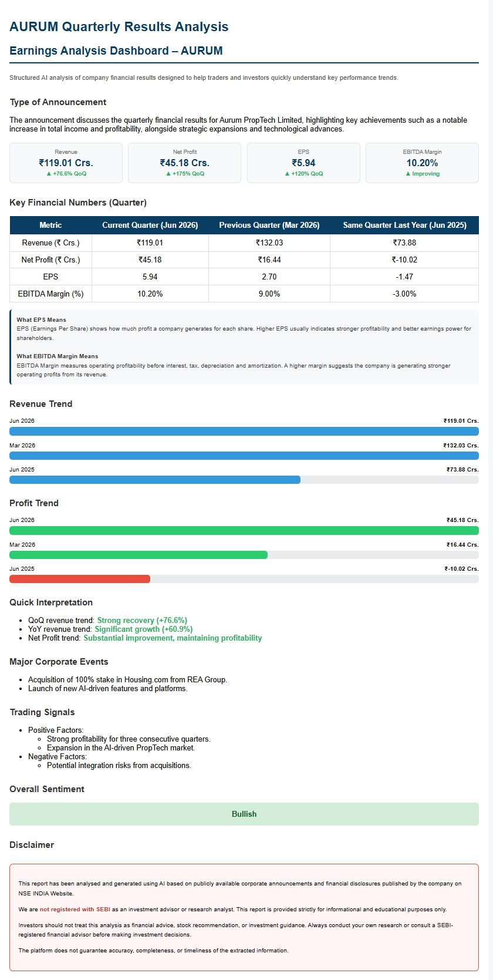
Task: Click the Significant growth (+60.9%) text
Action: 144,629
